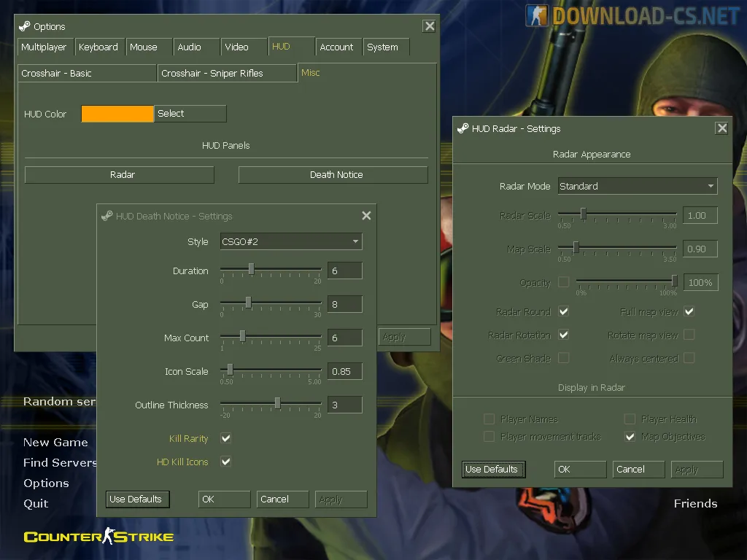Select the HUD tab
The width and height of the screenshot is (747, 560).
[x=291, y=46]
